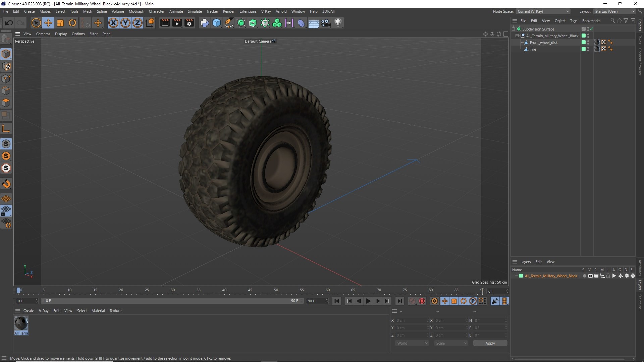Screen dimensions: 644x362
Task: Toggle Z axis lock
Action: pos(138,23)
